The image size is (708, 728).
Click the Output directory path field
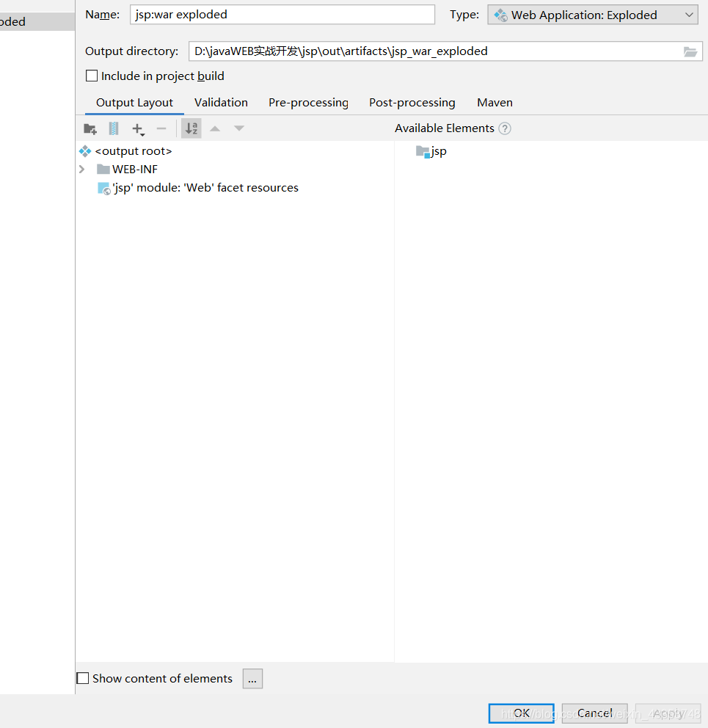point(445,51)
